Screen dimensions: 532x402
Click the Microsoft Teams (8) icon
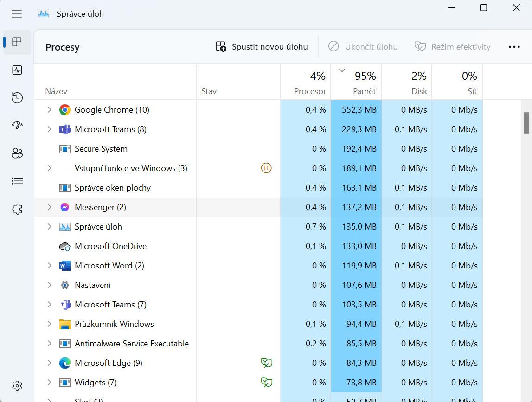pyautogui.click(x=65, y=129)
